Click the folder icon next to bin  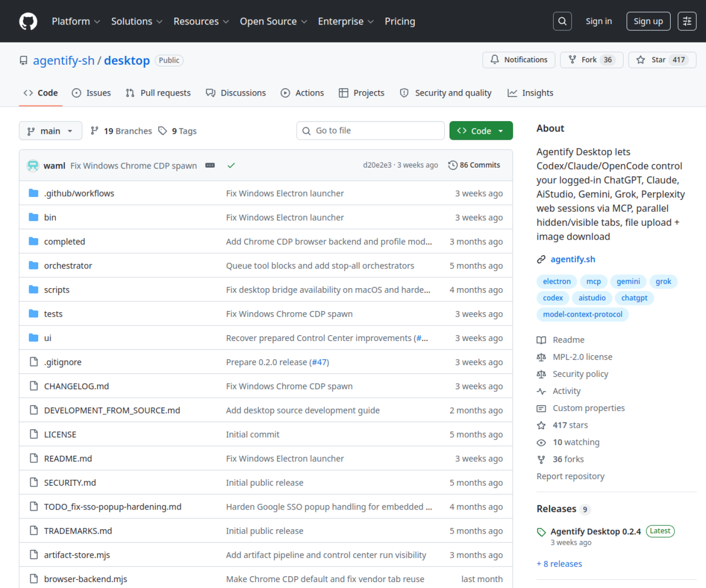tap(33, 217)
